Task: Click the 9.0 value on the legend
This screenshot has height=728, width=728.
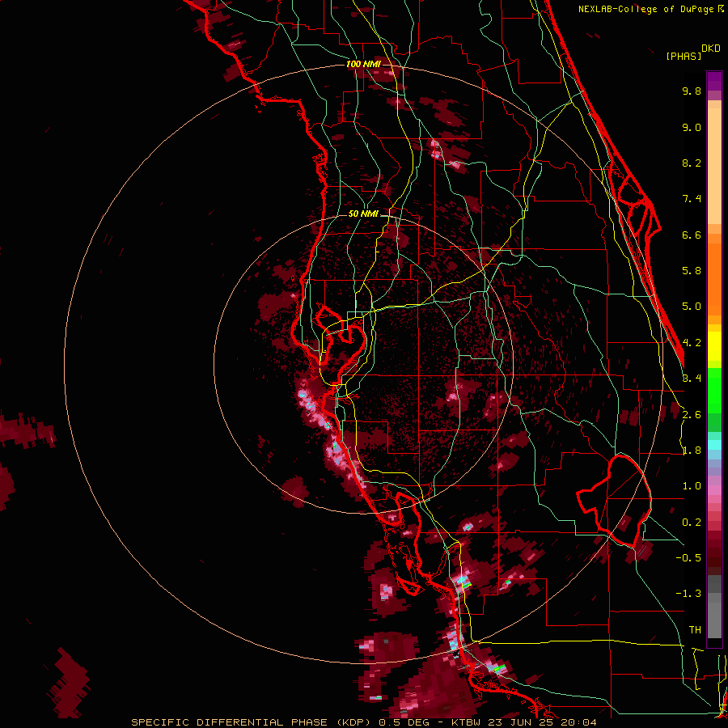Action: (692, 127)
